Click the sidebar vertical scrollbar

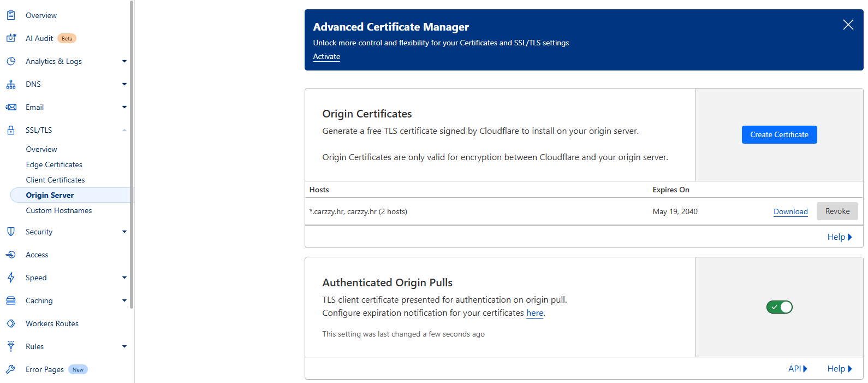[132, 153]
